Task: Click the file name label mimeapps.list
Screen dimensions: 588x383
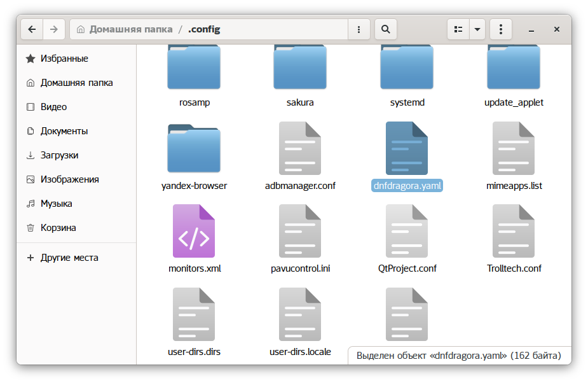Action: coord(514,186)
